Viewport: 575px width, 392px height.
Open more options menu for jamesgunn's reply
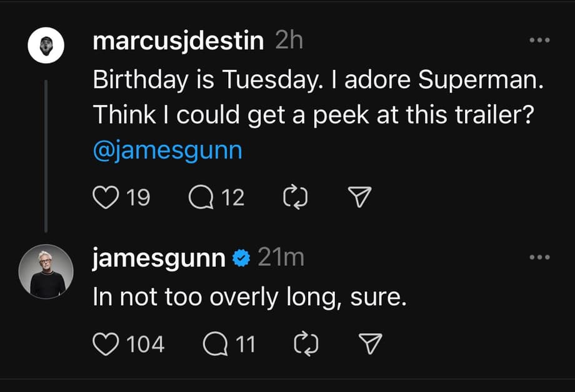[538, 257]
